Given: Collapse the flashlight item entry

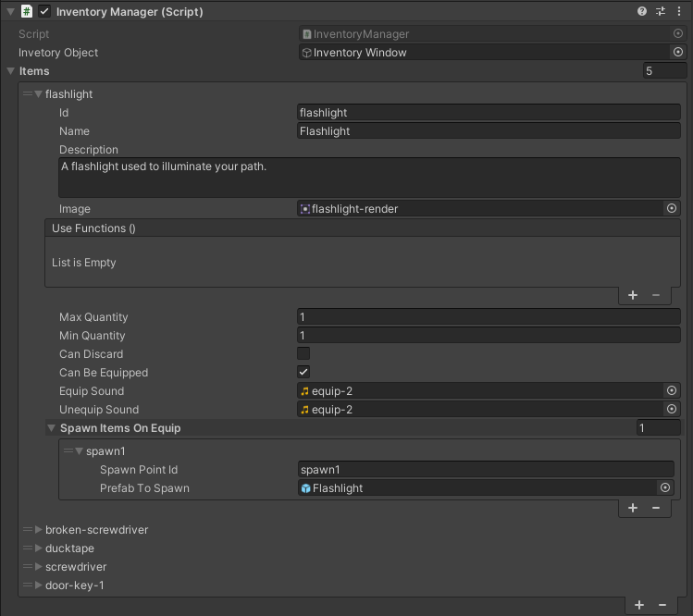Looking at the screenshot, I should pyautogui.click(x=38, y=94).
